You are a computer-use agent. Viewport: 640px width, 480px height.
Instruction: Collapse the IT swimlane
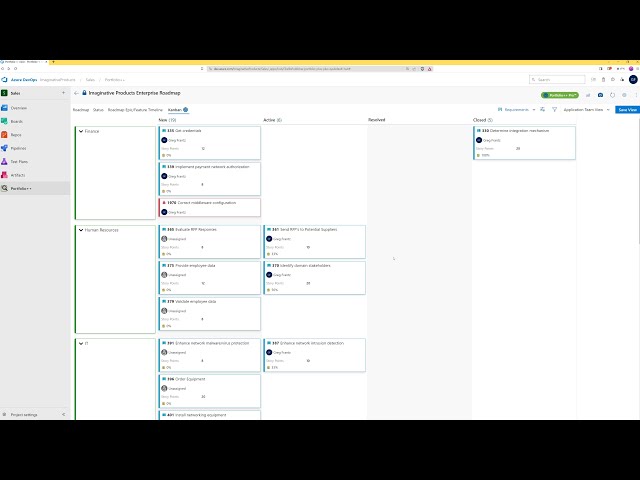pos(81,344)
